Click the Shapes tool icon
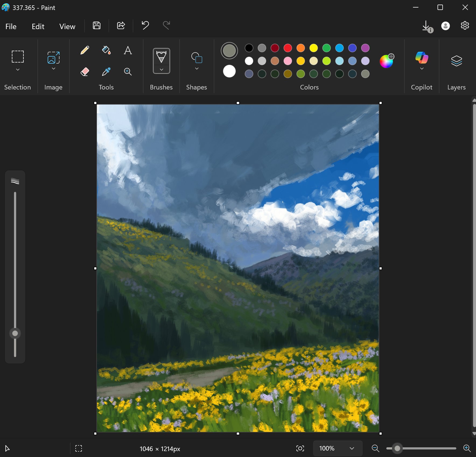The height and width of the screenshot is (457, 476). [x=197, y=58]
